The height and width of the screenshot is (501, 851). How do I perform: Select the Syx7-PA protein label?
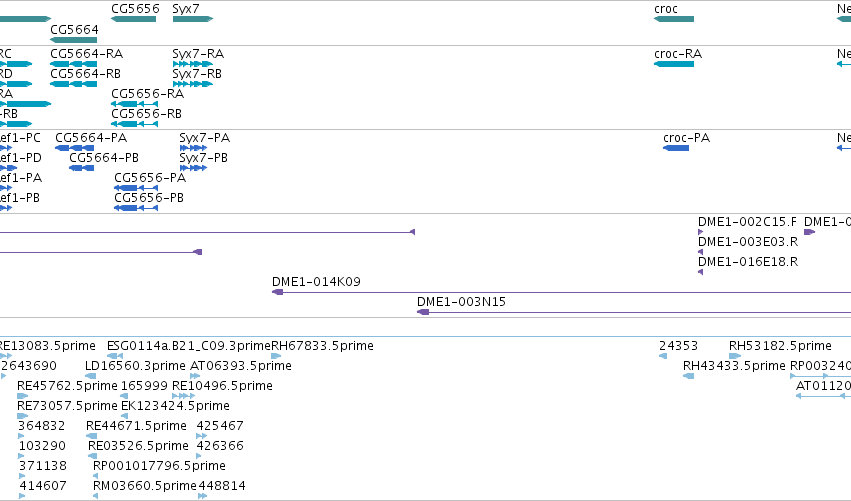pyautogui.click(x=205, y=138)
